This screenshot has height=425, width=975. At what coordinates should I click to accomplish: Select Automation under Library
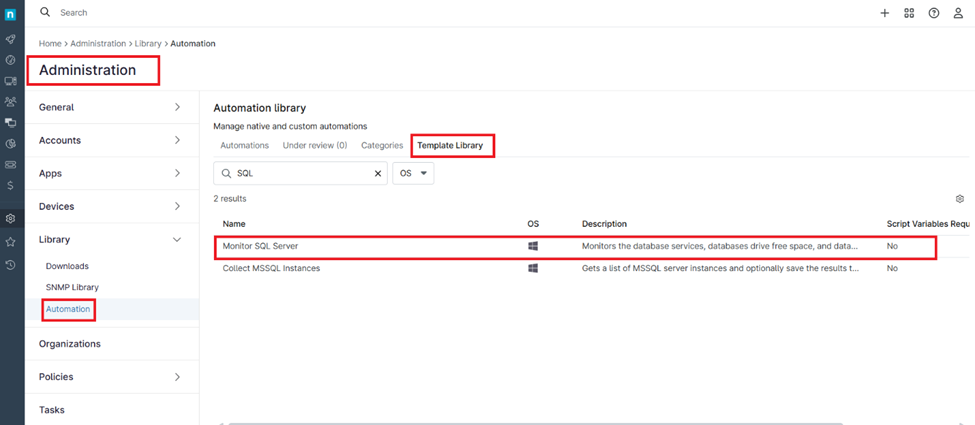click(68, 309)
